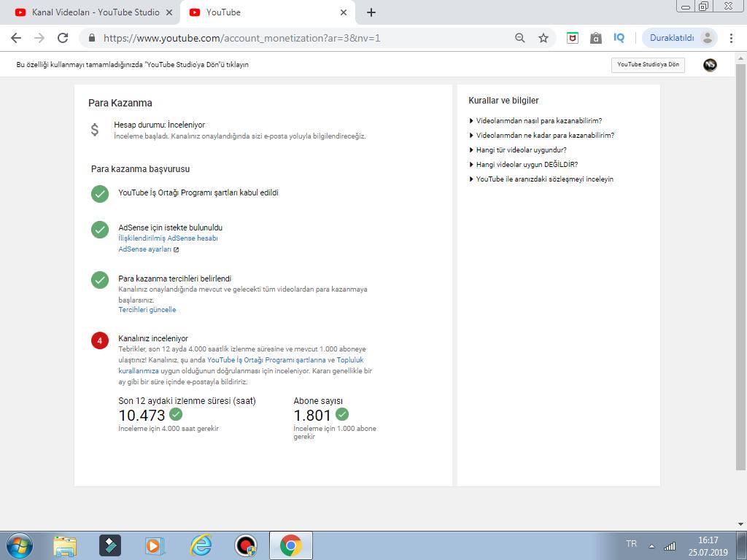Open the IQ extension icon
Image resolution: width=747 pixels, height=560 pixels.
click(x=619, y=38)
